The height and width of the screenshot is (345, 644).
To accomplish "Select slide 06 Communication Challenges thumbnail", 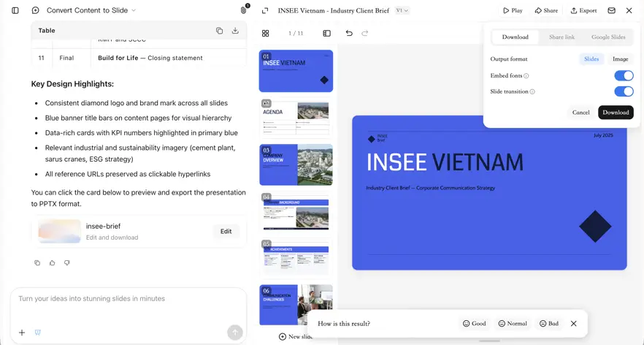I will [x=296, y=305].
